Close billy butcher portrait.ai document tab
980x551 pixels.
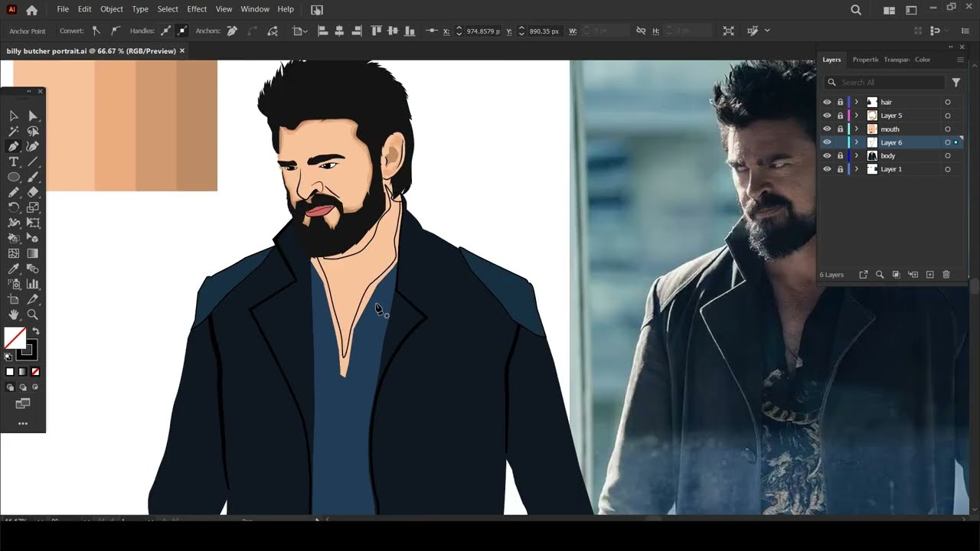182,51
